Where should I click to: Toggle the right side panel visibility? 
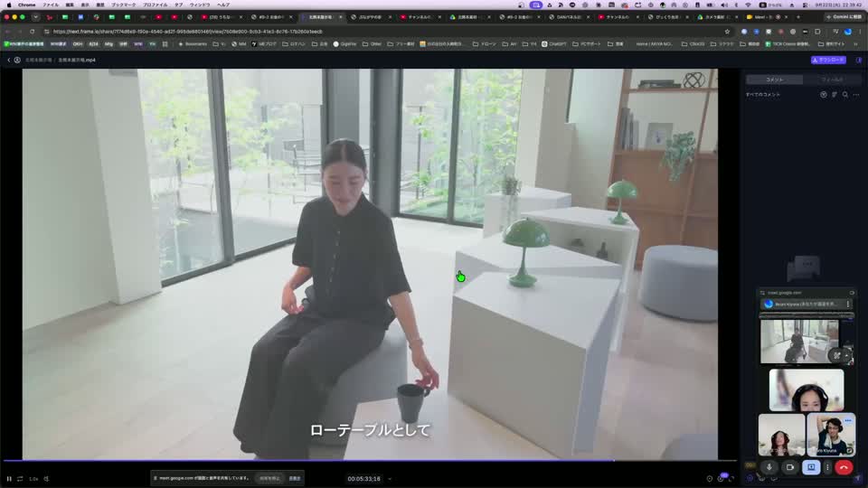pos(859,60)
